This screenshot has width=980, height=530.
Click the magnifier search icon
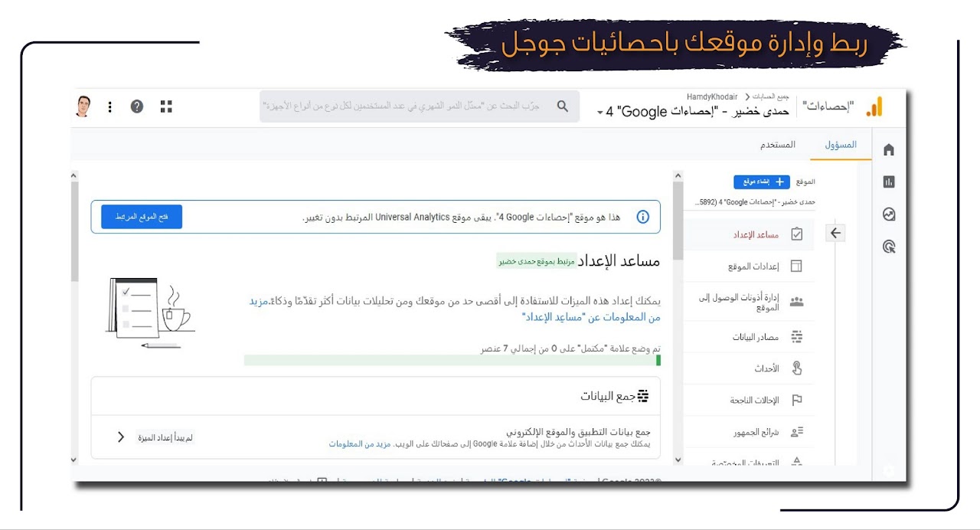pos(563,106)
